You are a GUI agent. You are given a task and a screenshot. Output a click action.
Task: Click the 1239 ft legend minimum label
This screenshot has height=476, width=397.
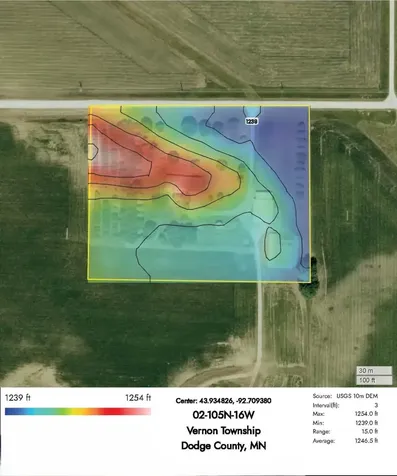coord(18,398)
